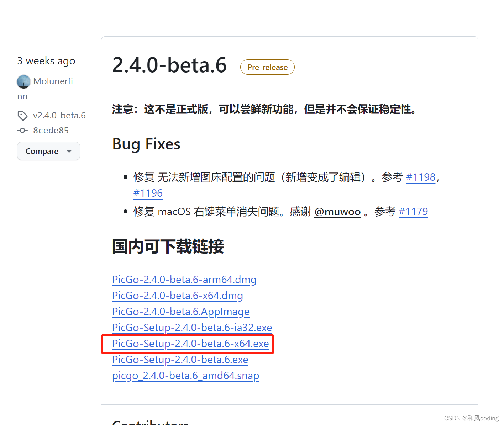Click the Compare dropdown arrow
The width and height of the screenshot is (504, 425).
click(x=69, y=151)
